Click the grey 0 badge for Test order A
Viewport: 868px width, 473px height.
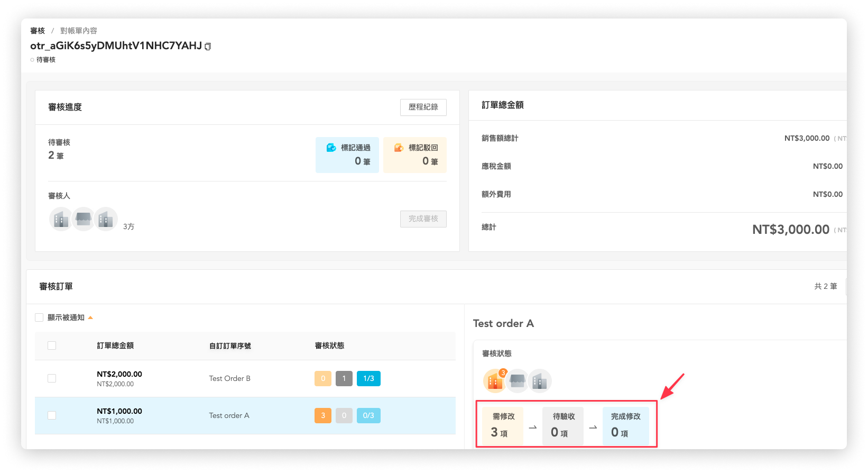coord(344,415)
